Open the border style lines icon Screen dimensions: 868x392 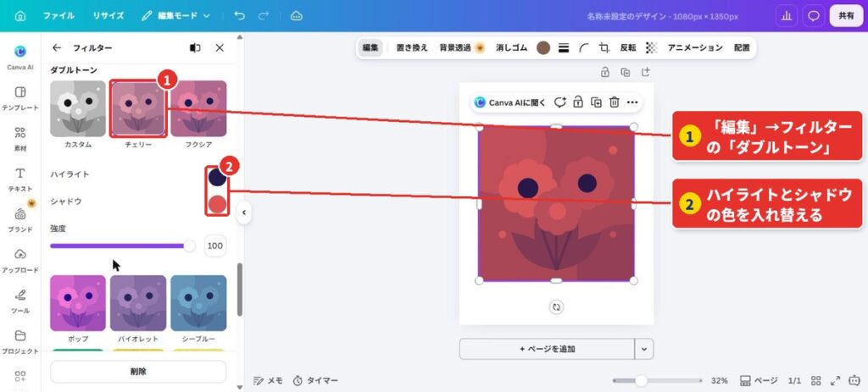point(564,48)
